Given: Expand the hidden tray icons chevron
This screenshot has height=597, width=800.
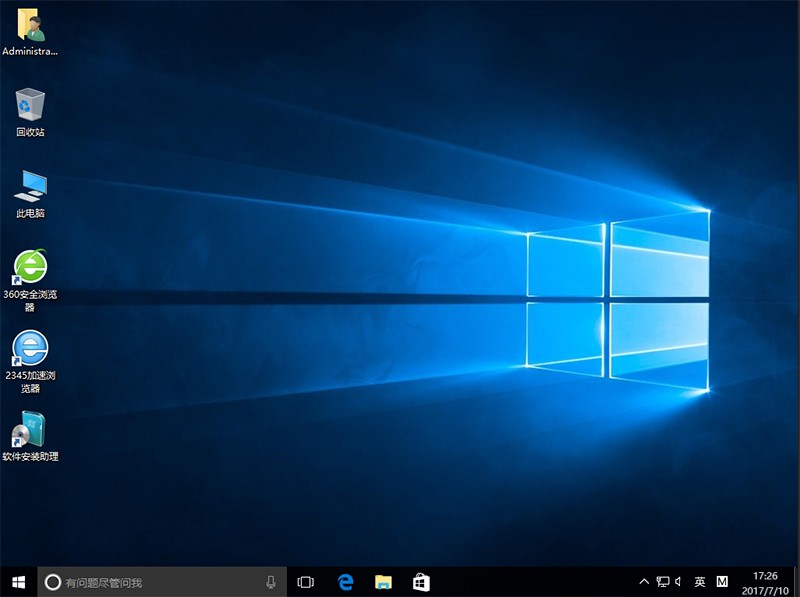Looking at the screenshot, I should click(644, 582).
